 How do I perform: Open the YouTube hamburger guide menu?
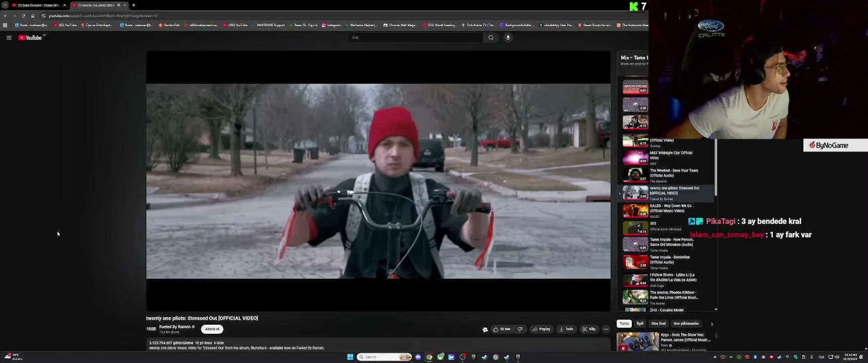(9, 37)
